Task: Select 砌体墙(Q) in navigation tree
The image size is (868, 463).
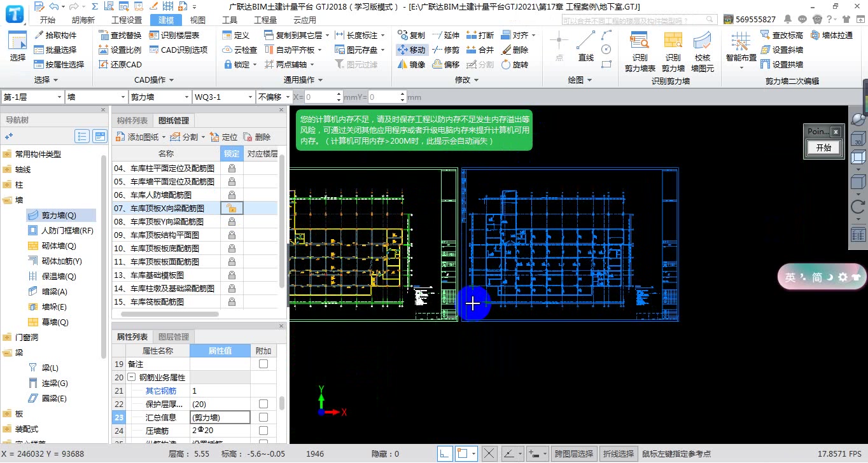Action: [52, 246]
